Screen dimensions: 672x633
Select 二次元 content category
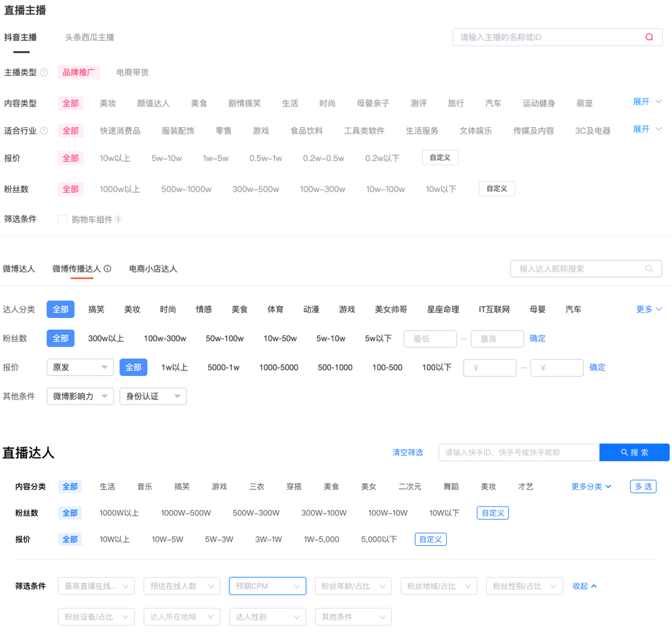coord(410,486)
